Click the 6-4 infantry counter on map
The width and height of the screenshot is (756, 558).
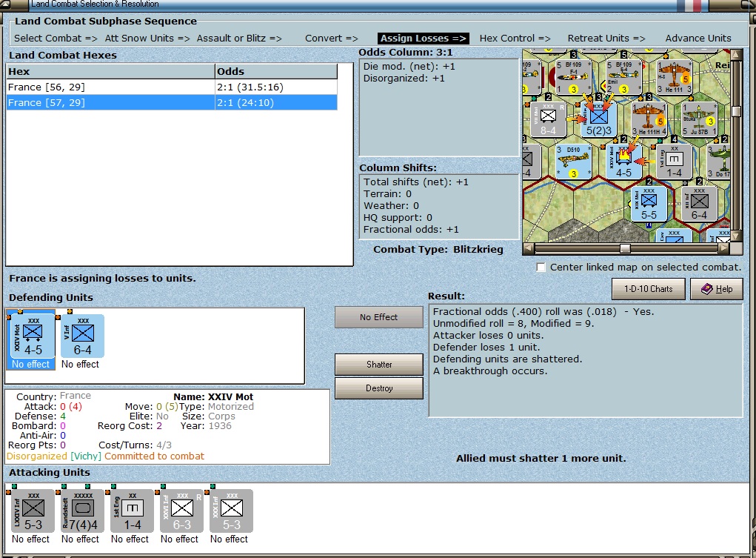tap(699, 204)
